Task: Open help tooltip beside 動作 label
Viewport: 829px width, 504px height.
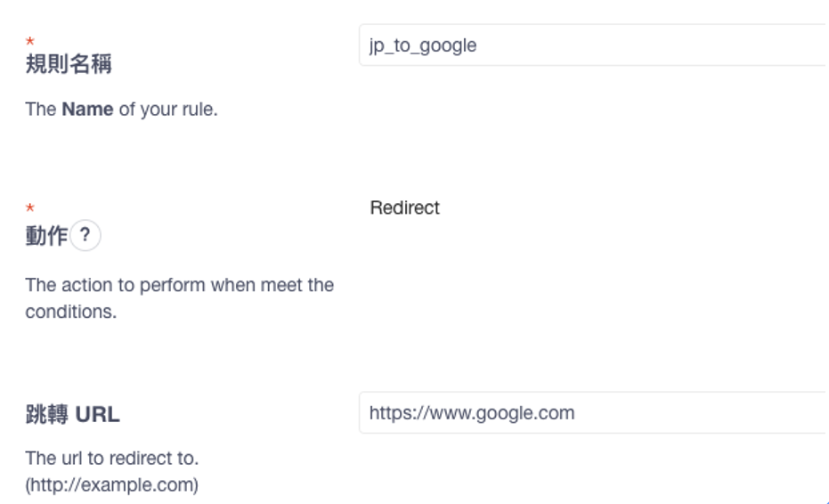Action: point(85,236)
